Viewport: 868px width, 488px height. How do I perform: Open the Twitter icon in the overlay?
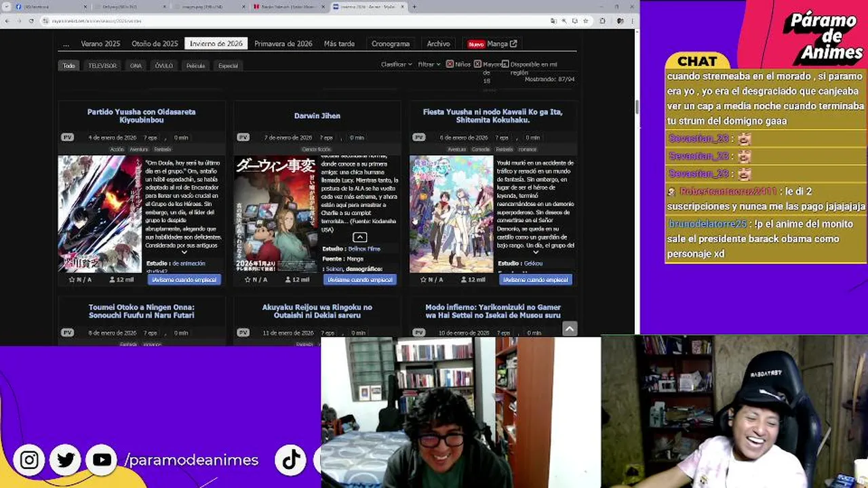tap(66, 460)
